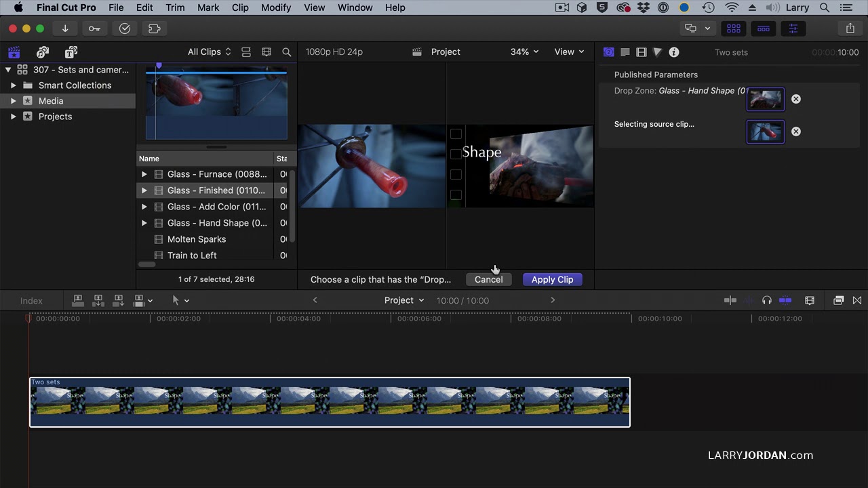Open the keyword editor key icon
The width and height of the screenshot is (868, 488).
coord(94,28)
